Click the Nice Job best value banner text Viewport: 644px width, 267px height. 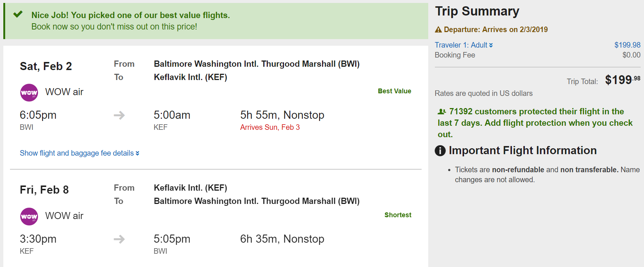(x=131, y=15)
